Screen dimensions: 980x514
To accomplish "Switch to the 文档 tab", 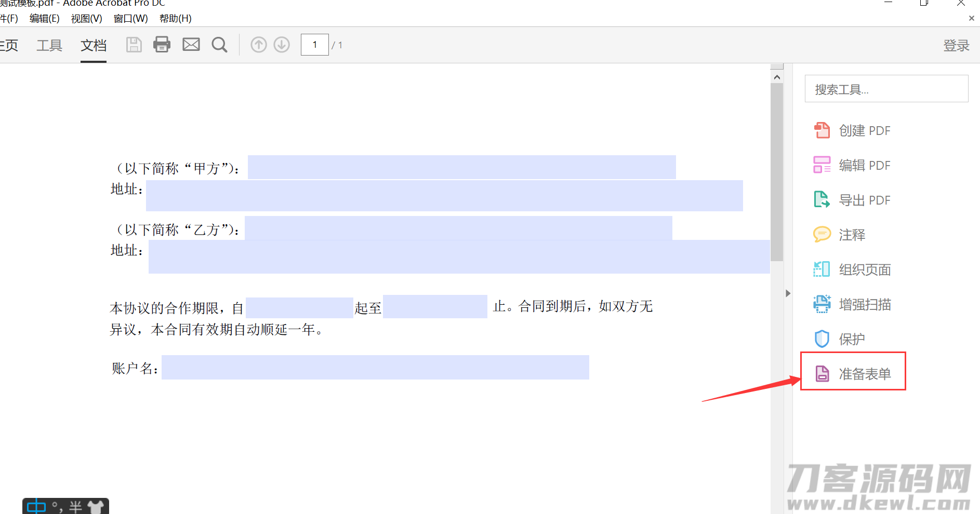I will (x=94, y=46).
